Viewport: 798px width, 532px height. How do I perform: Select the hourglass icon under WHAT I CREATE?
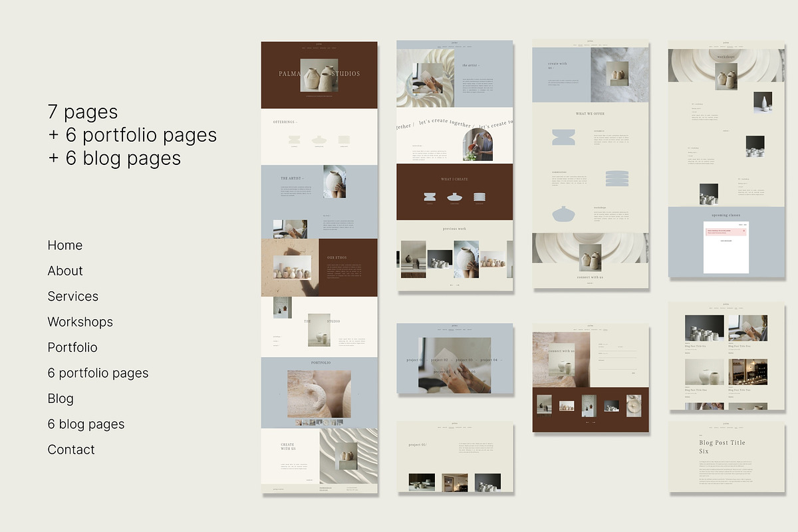pos(430,197)
